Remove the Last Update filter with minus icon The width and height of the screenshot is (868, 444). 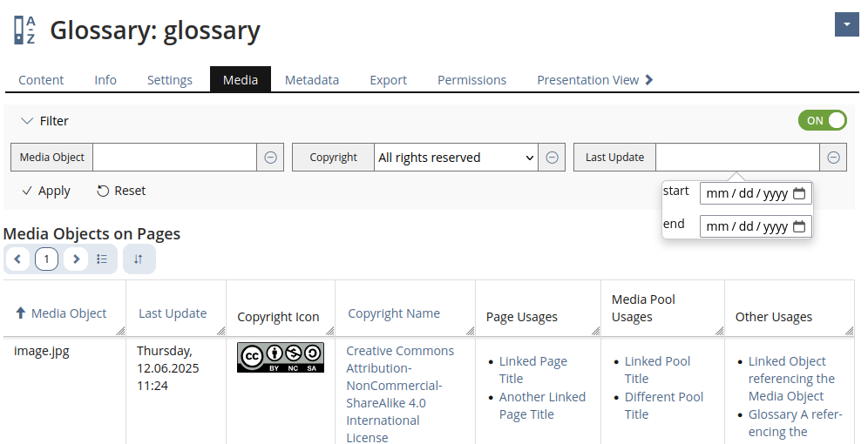[833, 157]
